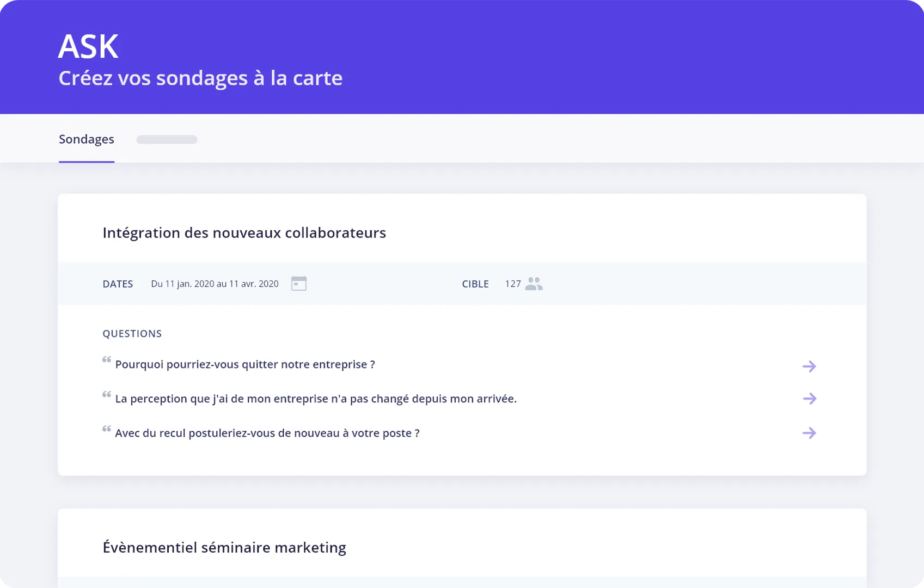The width and height of the screenshot is (924, 588).
Task: Open question 'Pourquoi pourriez-vous quitter notre entreprise ?'
Action: coord(245,364)
